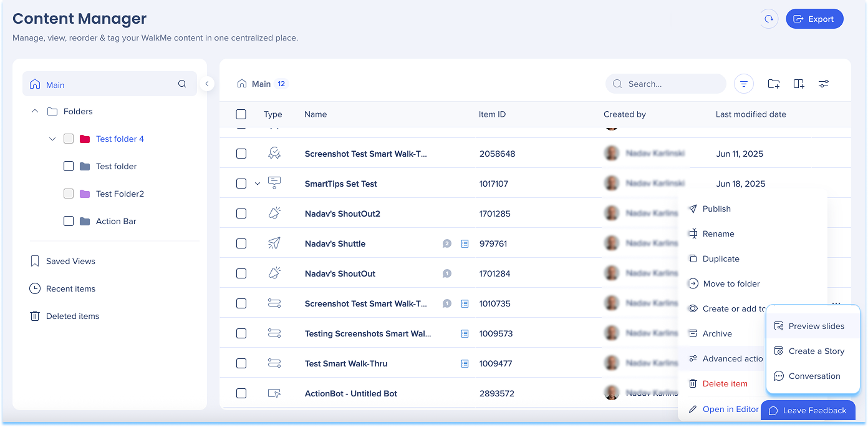
Task: Open the filter icon next to search
Action: click(x=743, y=84)
